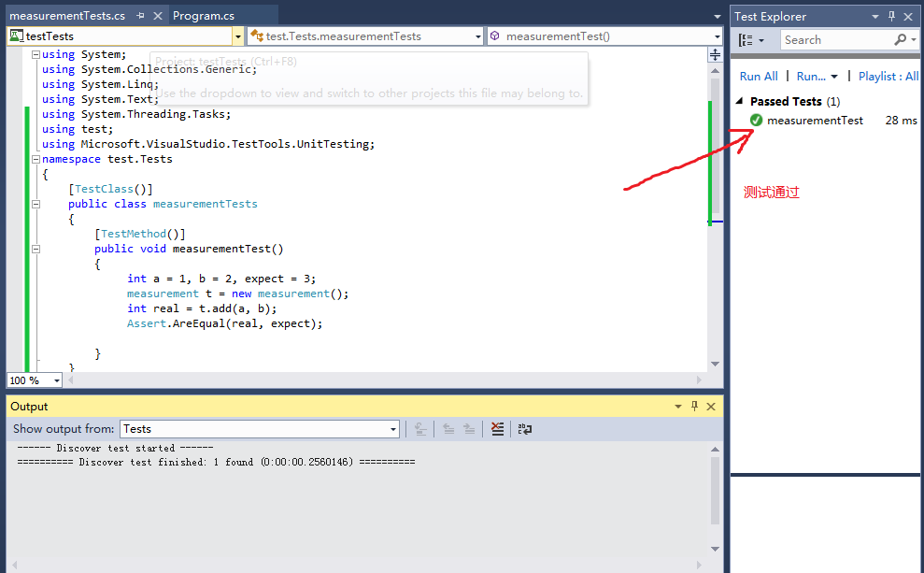Screen dimensions: 924x573
Task: Open the Test Explorer group-by icon
Action: click(x=746, y=40)
